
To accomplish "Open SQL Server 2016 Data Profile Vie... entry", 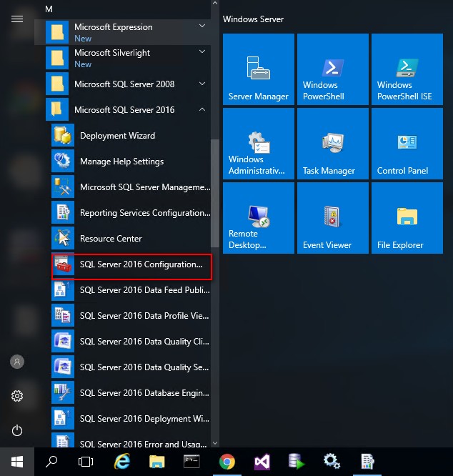I will [131, 315].
